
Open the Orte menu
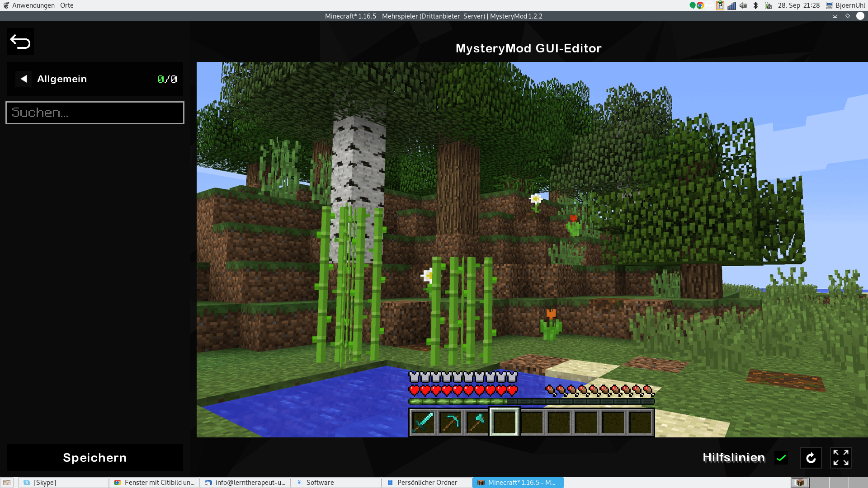coord(67,5)
